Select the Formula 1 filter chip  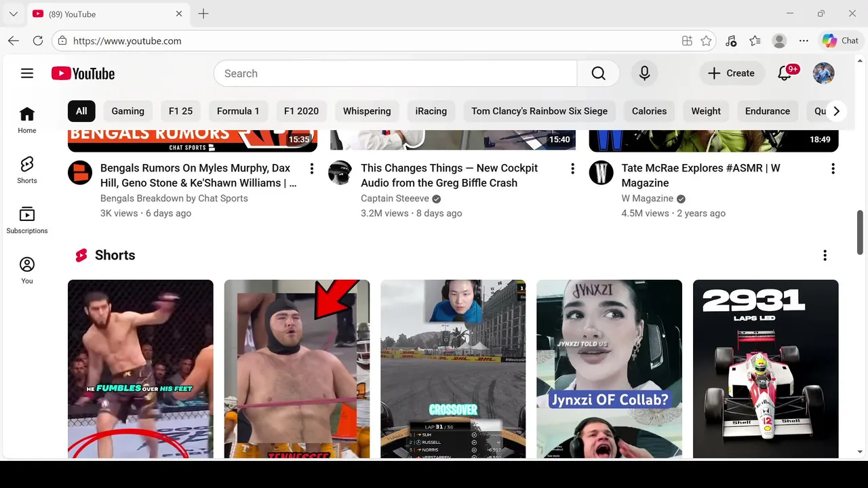[238, 111]
